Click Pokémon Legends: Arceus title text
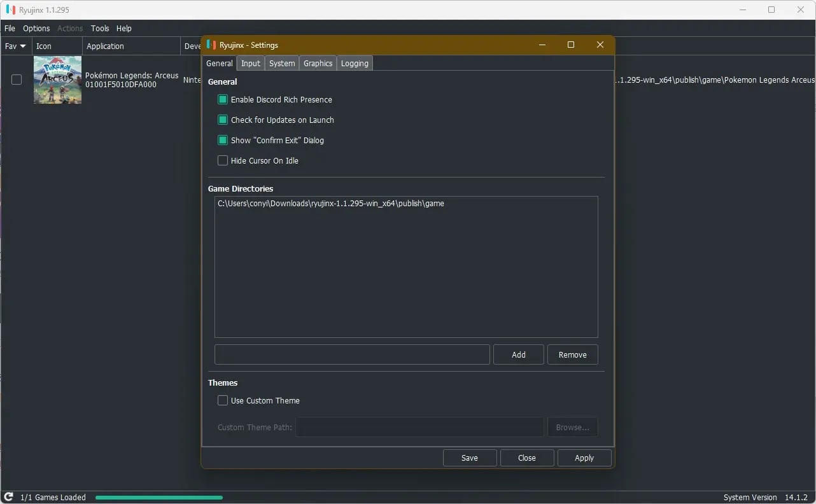Screen dimensions: 816x504 pyautogui.click(x=132, y=75)
